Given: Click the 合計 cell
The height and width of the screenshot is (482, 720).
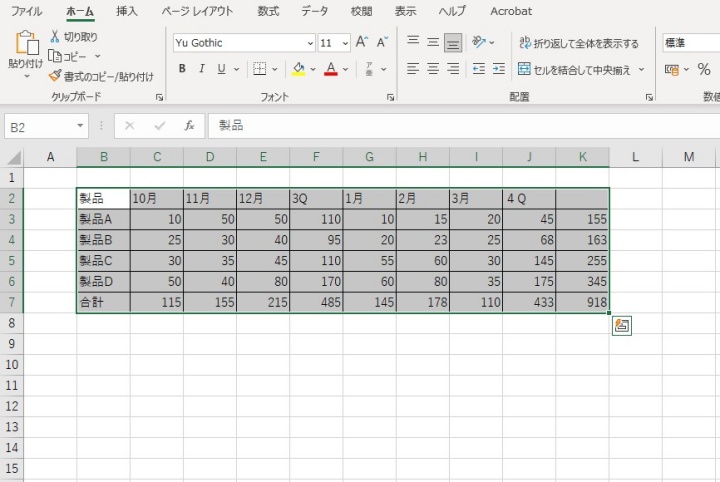Looking at the screenshot, I should click(x=104, y=303).
